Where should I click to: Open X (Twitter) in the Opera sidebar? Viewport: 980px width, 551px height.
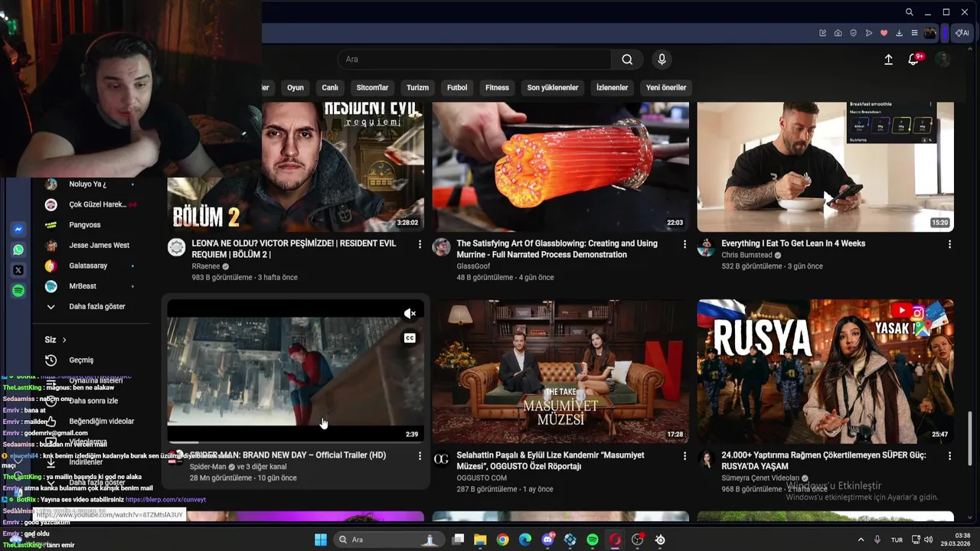tap(18, 270)
